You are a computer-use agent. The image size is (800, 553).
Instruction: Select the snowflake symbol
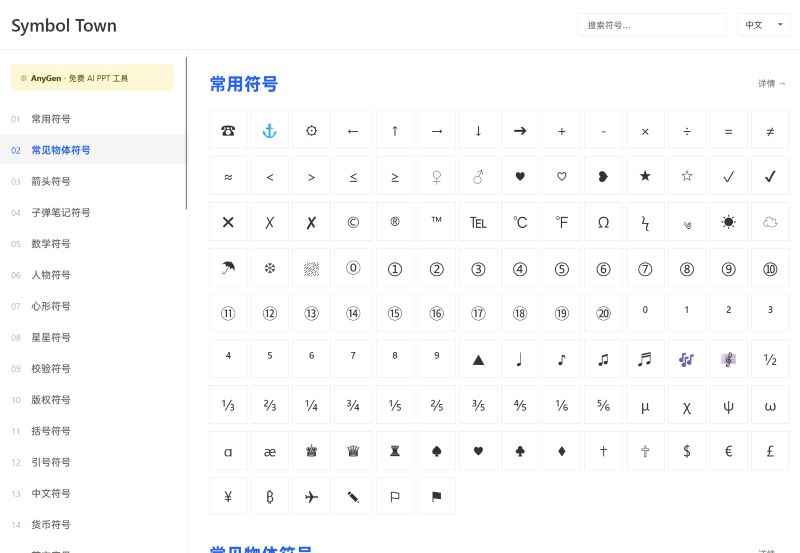(x=269, y=268)
